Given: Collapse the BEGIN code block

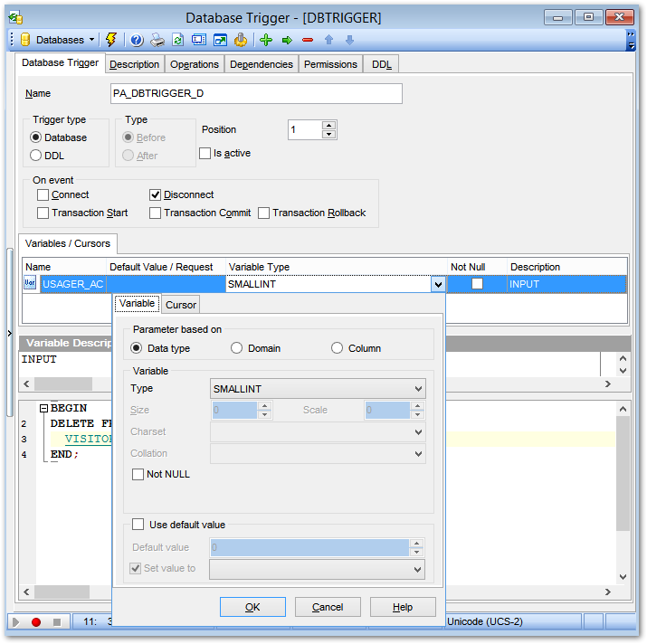Looking at the screenshot, I should pyautogui.click(x=43, y=408).
